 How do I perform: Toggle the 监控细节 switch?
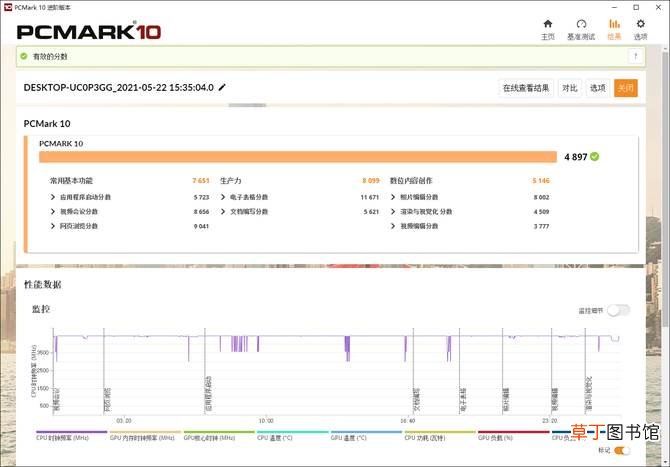pos(619,311)
